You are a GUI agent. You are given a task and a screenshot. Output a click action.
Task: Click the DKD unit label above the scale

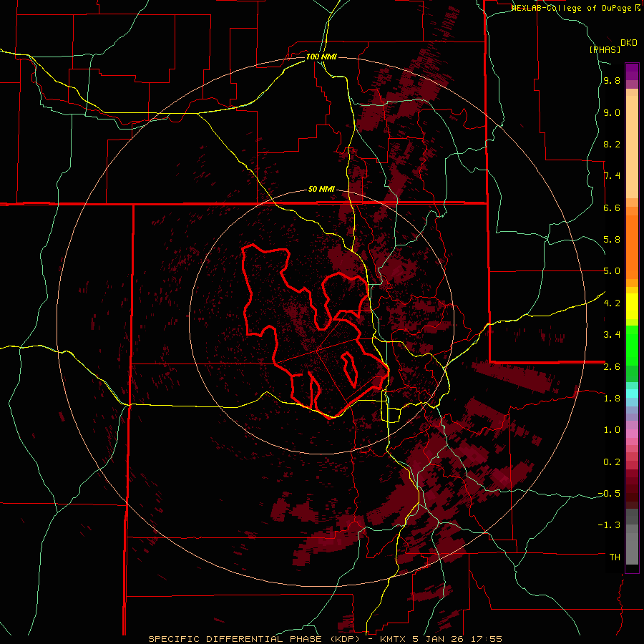(x=629, y=43)
